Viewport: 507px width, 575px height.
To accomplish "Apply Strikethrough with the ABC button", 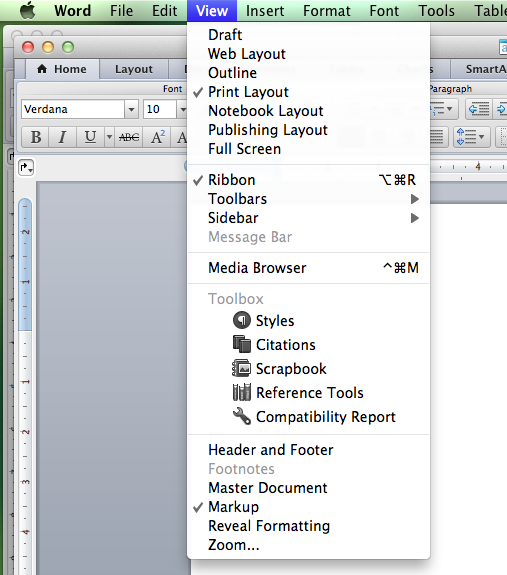I will pos(129,137).
